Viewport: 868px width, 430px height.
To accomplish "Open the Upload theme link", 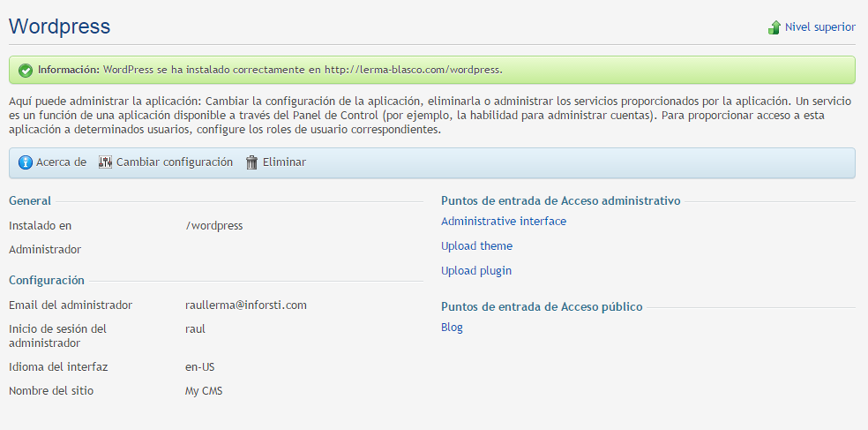I will (476, 246).
